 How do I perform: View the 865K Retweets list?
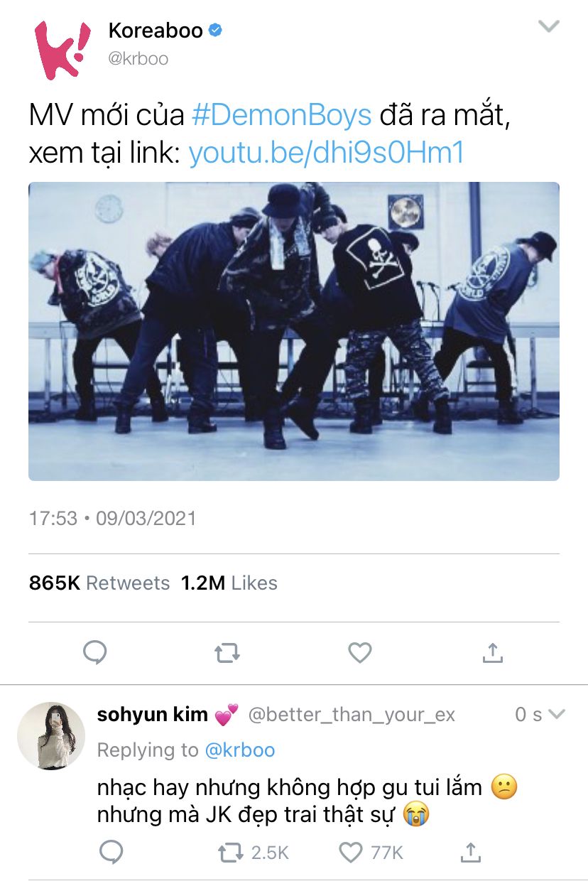99,583
